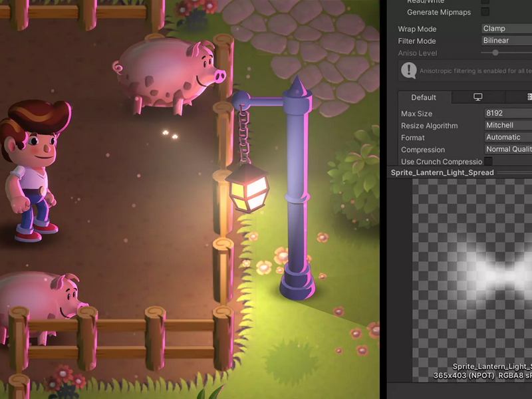Open the standalone monitor platform tab

(478, 97)
